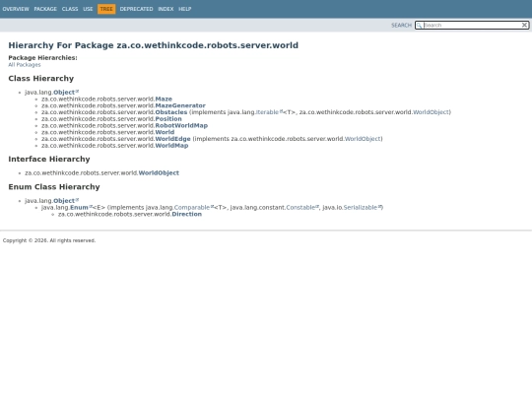The width and height of the screenshot is (532, 399).
Task: Open the World class link
Action: pyautogui.click(x=165, y=132)
